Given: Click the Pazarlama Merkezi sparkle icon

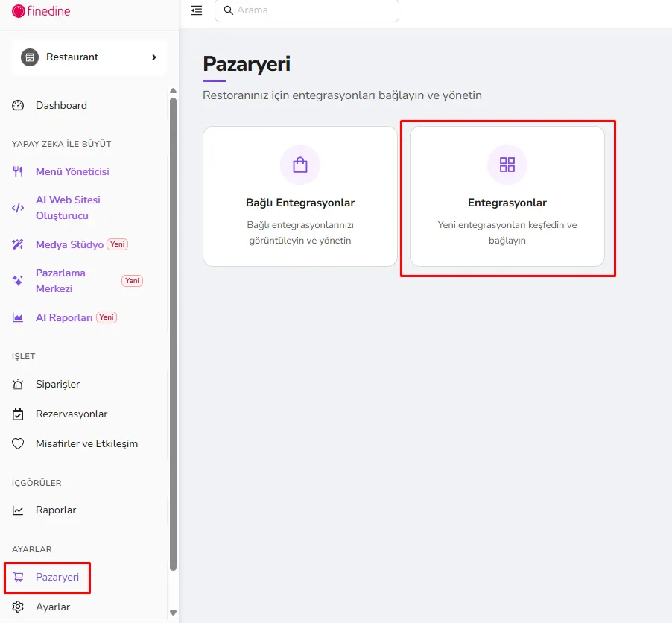Looking at the screenshot, I should (18, 281).
